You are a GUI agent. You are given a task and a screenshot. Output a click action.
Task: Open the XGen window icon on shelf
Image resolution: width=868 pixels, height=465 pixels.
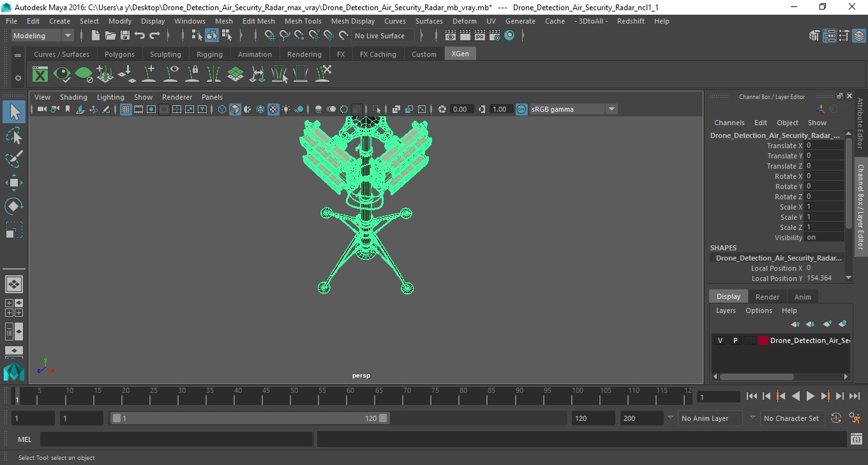40,74
